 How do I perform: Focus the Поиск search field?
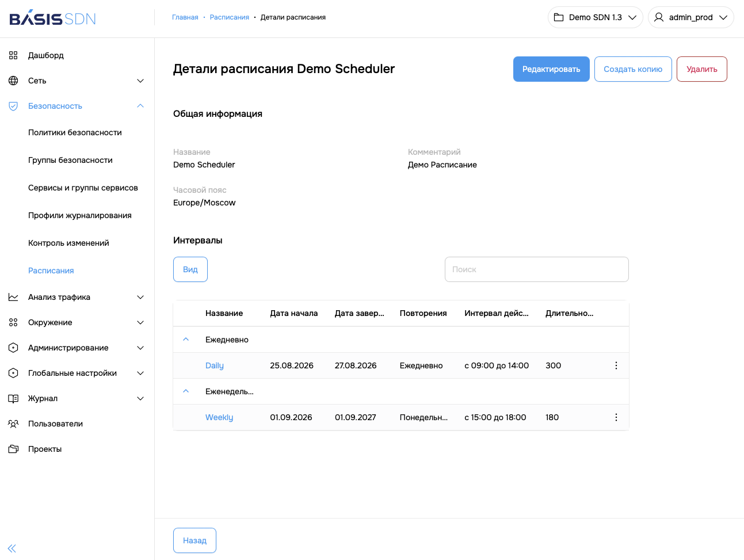537,269
